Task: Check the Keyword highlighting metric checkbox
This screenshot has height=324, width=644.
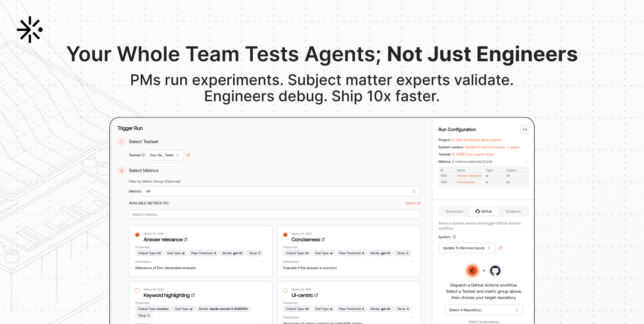Action: pyautogui.click(x=137, y=291)
